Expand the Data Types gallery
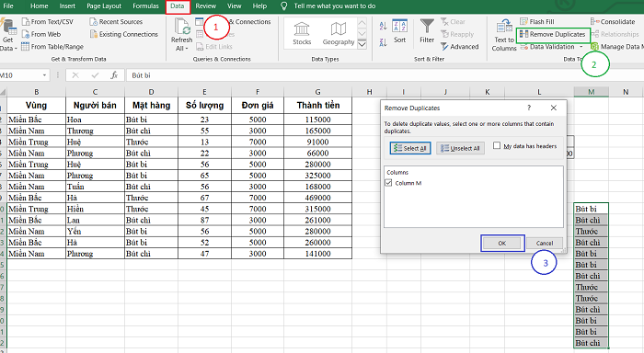 pyautogui.click(x=362, y=44)
